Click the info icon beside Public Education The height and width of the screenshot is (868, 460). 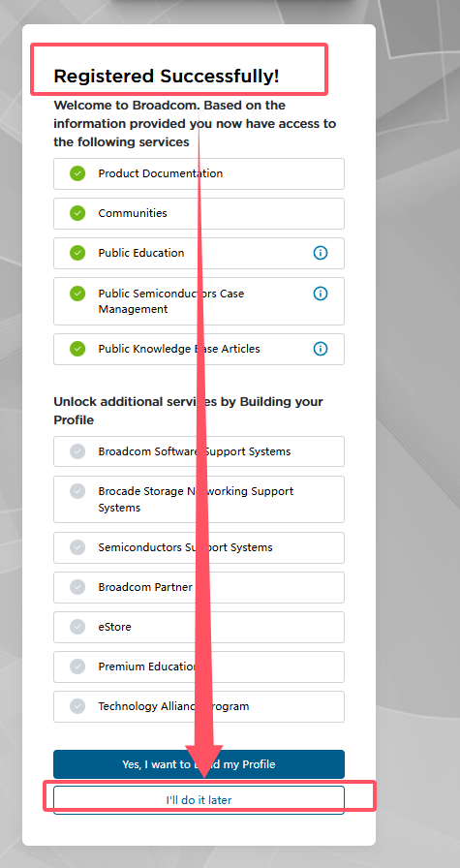click(321, 253)
